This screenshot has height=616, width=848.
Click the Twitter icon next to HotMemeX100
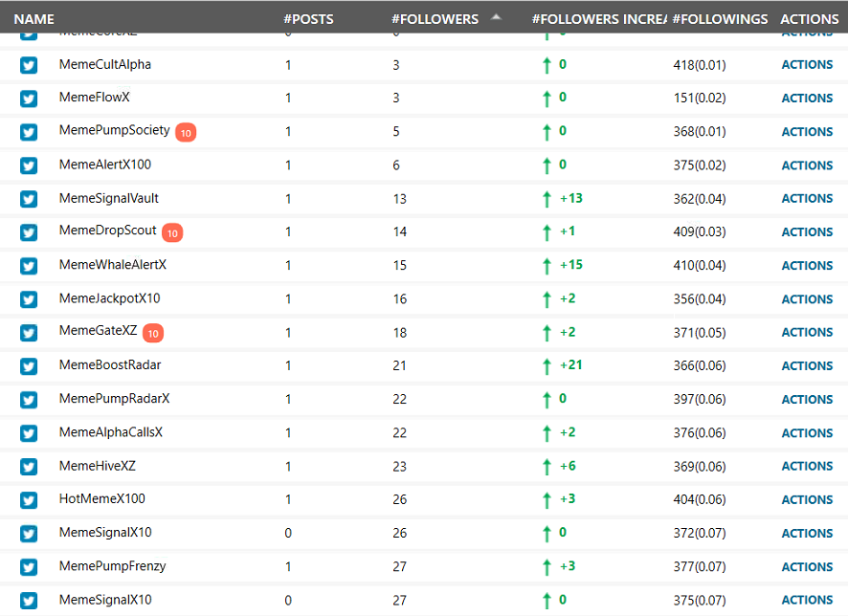point(29,500)
